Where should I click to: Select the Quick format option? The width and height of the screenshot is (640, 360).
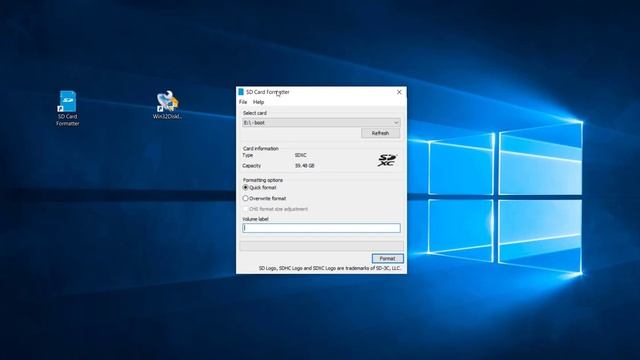pyautogui.click(x=260, y=187)
